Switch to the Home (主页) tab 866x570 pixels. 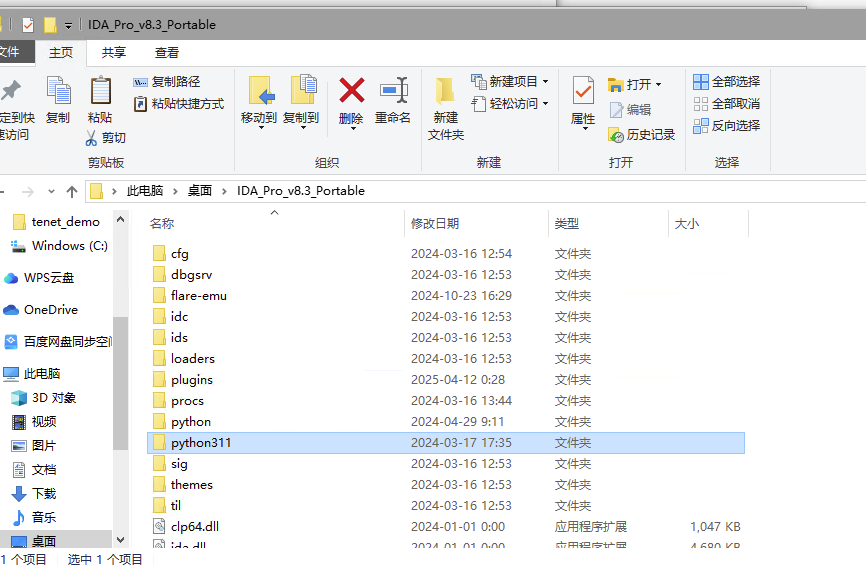[x=61, y=52]
